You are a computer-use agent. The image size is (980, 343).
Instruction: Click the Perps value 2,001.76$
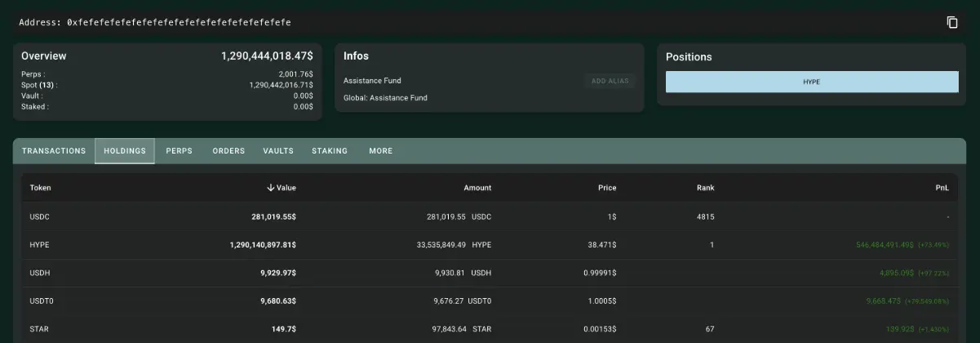click(x=295, y=74)
